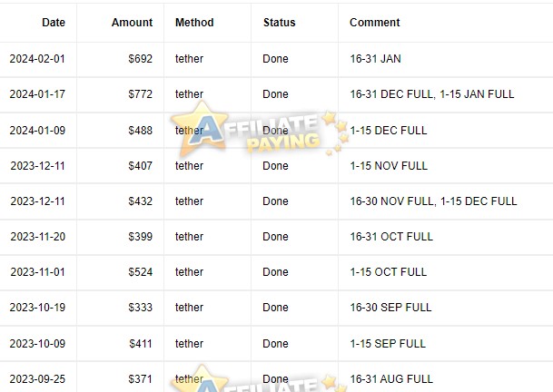Click the Method column header
The image size is (553, 392).
[194, 23]
